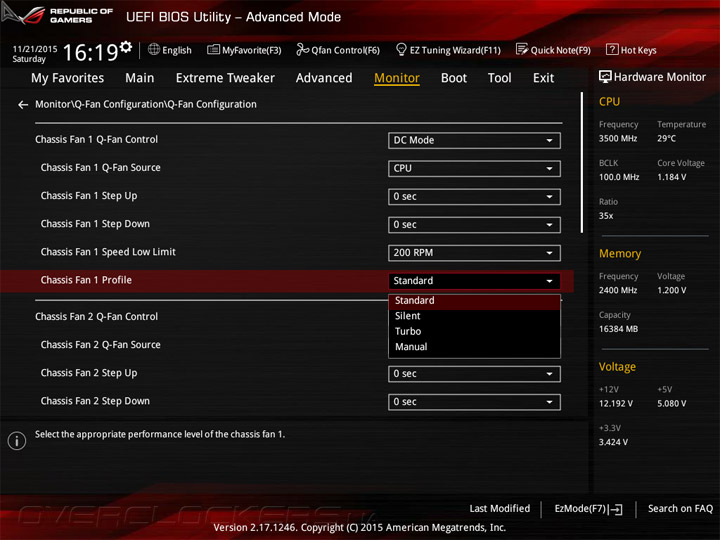Screen dimensions: 720x540
Task: Choose Silent fan profile option
Action: 474,316
